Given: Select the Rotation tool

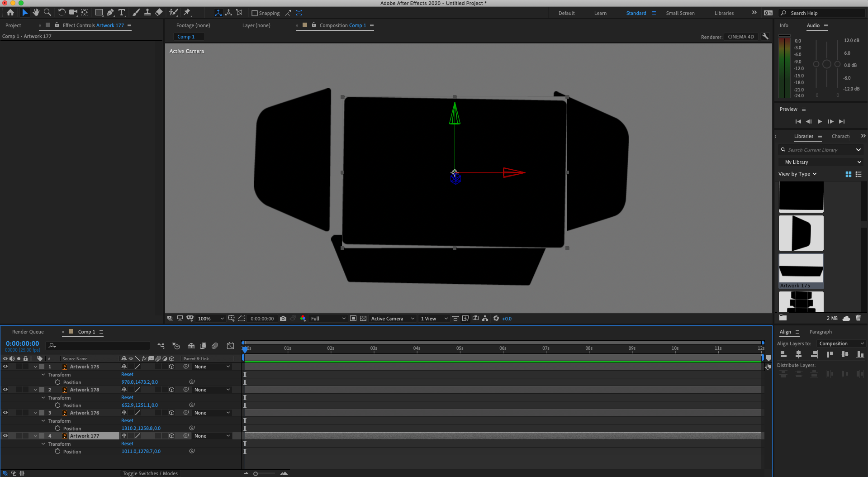Looking at the screenshot, I should pyautogui.click(x=62, y=12).
